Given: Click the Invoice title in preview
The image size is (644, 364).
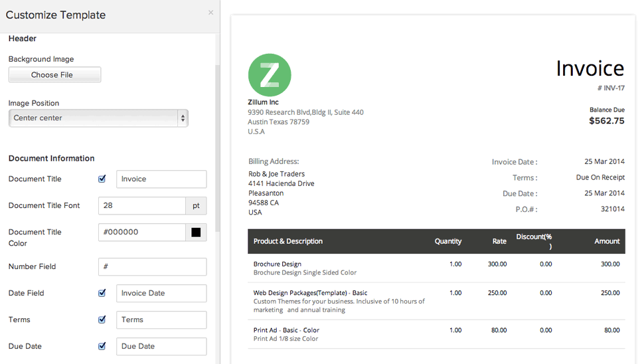Looking at the screenshot, I should point(590,68).
